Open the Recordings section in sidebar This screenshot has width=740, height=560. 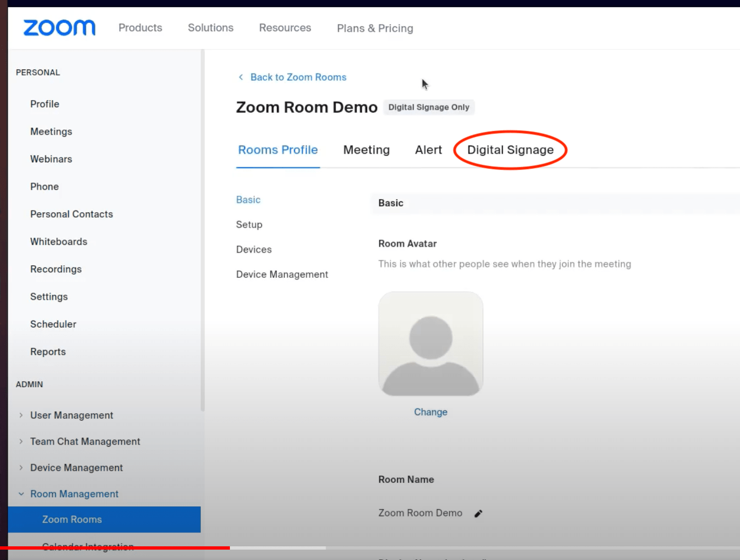(x=56, y=269)
